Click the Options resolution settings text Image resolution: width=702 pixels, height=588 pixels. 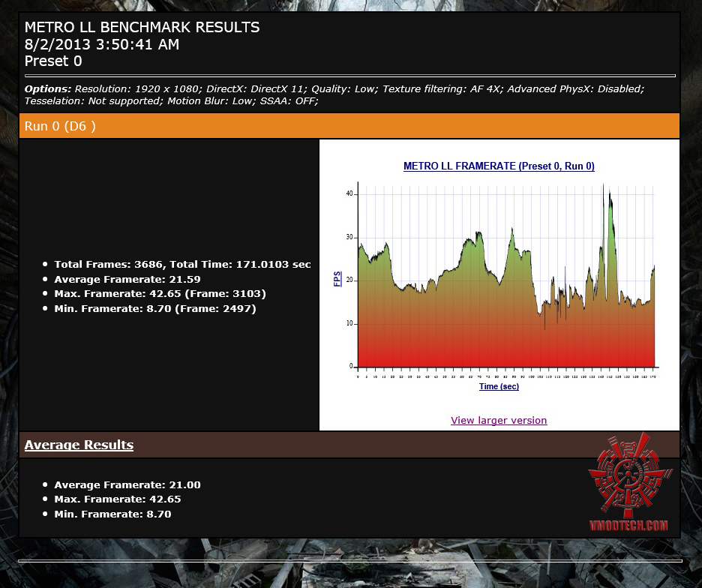pyautogui.click(x=334, y=95)
